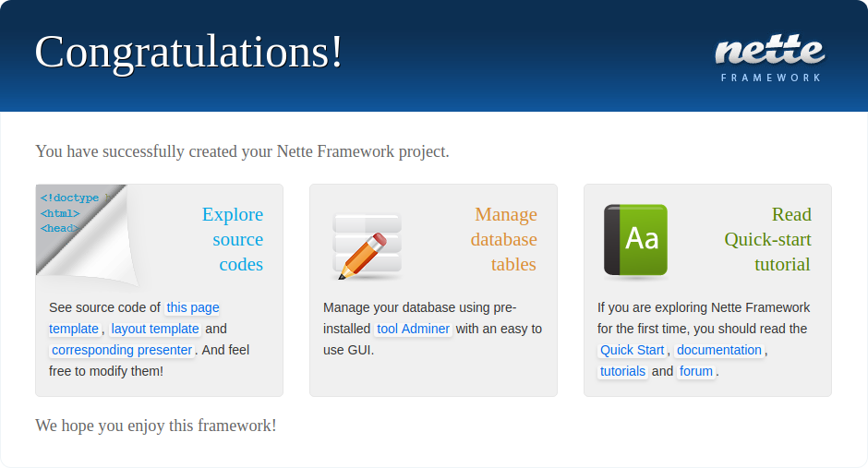The width and height of the screenshot is (868, 468).
Task: Click the page-curl source code icon
Action: 86,233
